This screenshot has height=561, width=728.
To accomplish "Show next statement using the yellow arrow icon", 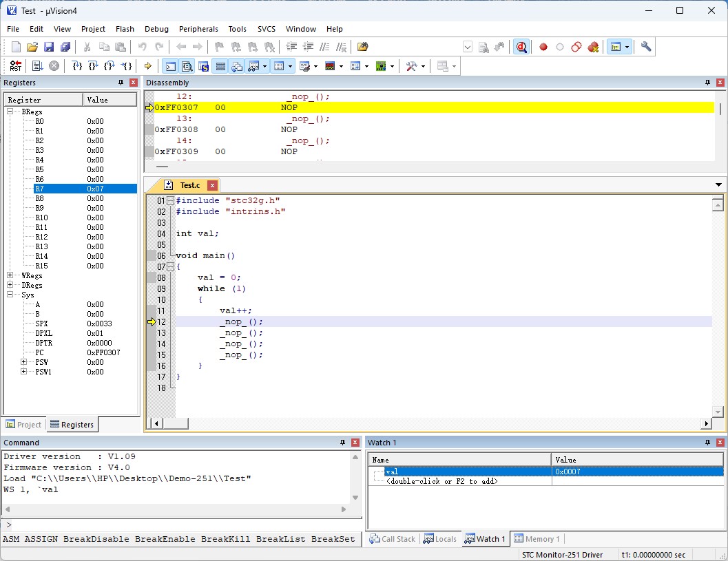I will click(148, 66).
